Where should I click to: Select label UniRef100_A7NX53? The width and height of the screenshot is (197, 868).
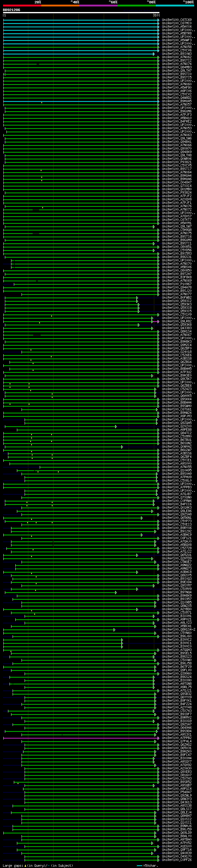coord(177,128)
